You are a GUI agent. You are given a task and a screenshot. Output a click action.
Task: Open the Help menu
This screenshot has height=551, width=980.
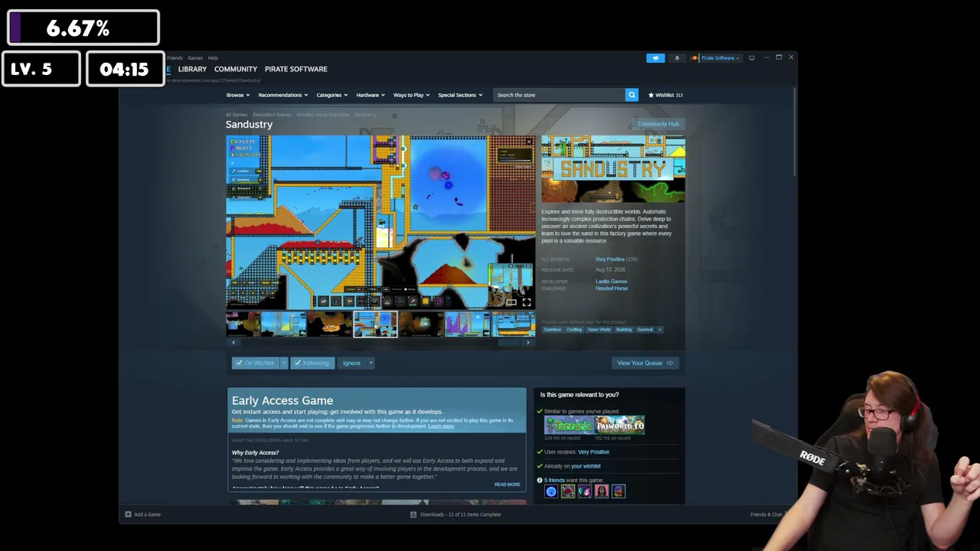click(x=213, y=58)
